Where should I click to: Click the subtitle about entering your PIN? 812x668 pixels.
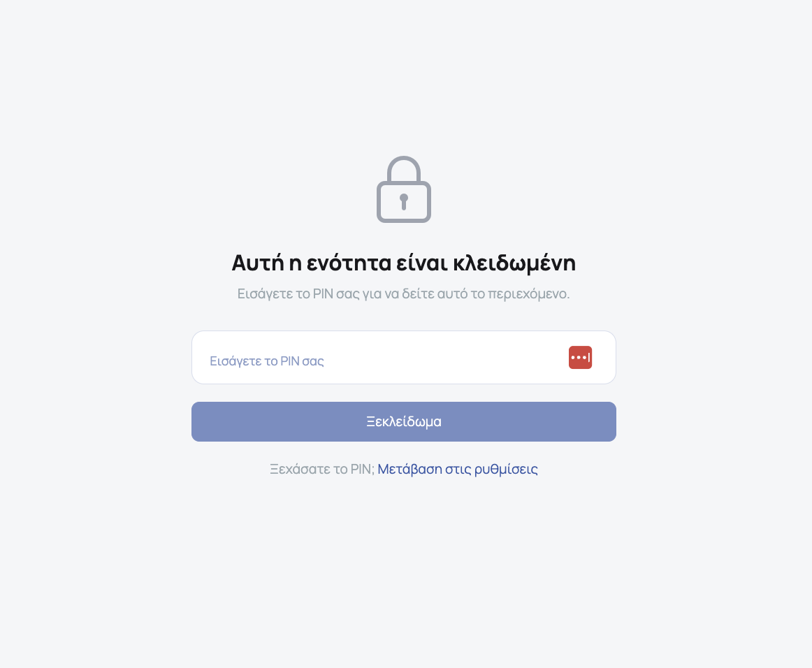tap(403, 294)
